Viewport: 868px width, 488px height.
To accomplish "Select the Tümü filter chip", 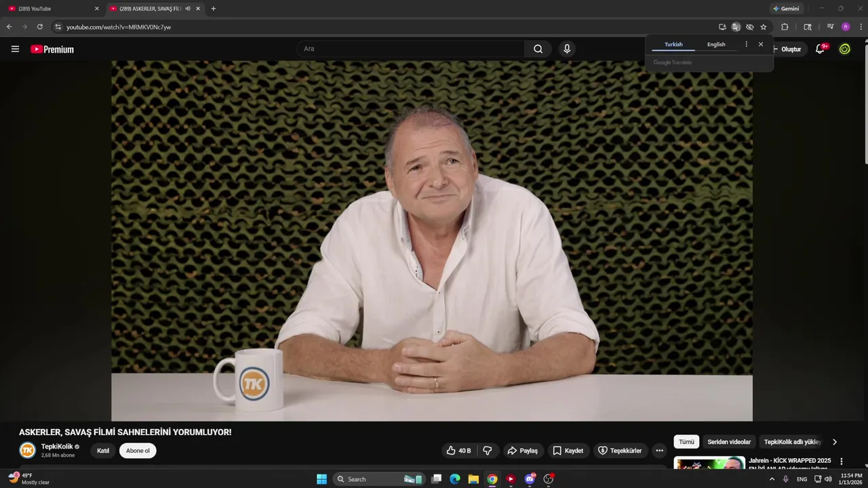I will tap(686, 442).
